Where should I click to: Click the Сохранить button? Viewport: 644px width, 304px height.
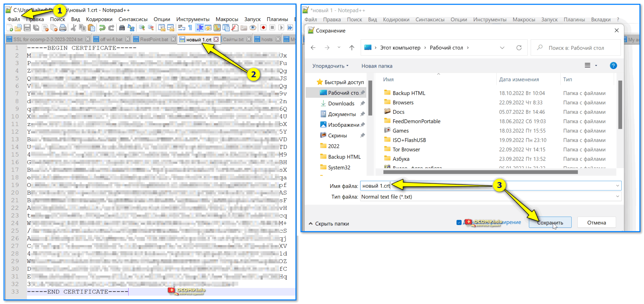tap(550, 223)
